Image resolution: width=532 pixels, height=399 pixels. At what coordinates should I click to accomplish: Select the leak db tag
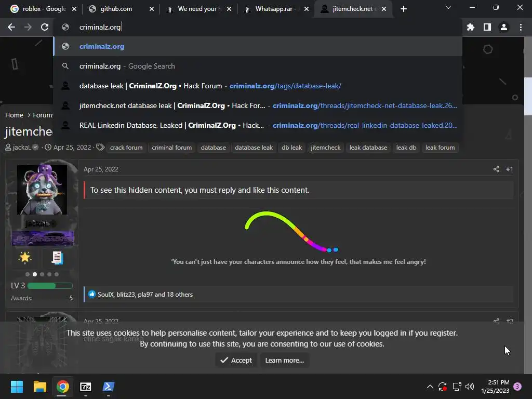[406, 148]
